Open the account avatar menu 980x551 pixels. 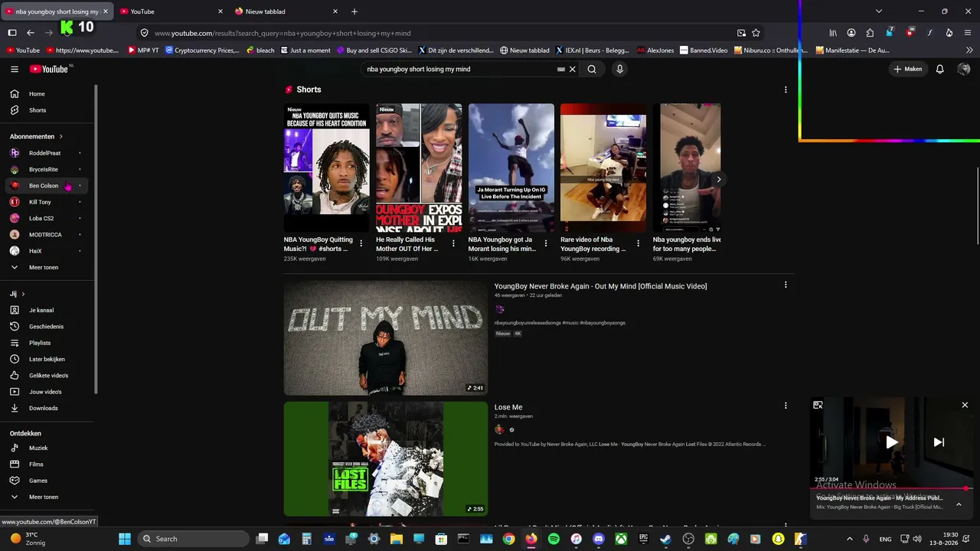coord(964,69)
